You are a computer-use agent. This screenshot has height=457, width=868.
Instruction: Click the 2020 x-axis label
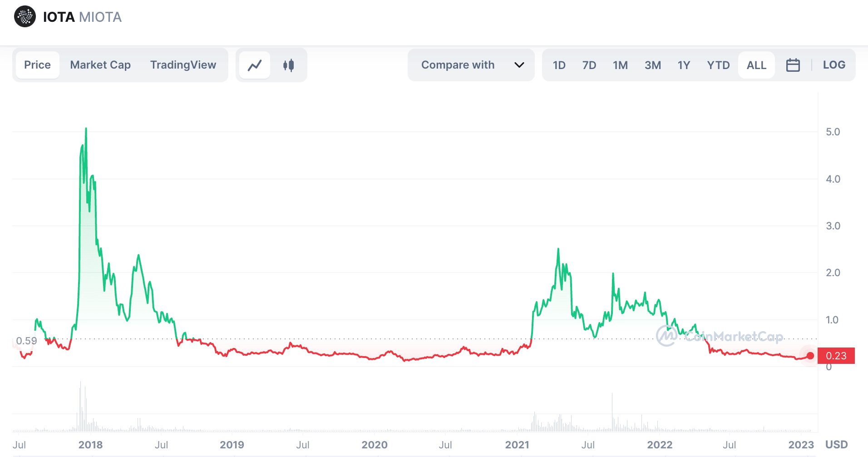(375, 445)
